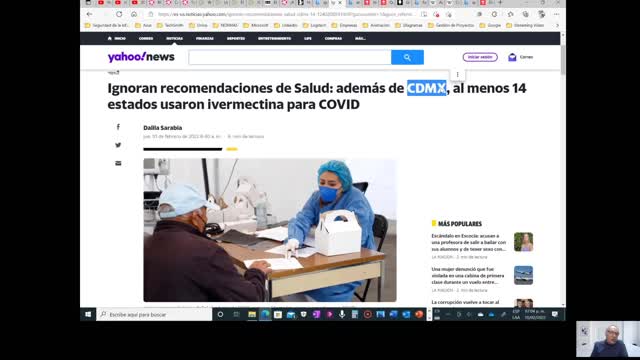640x360 pixels.
Task: Go back with the browser back arrow
Action: pyautogui.click(x=89, y=14)
